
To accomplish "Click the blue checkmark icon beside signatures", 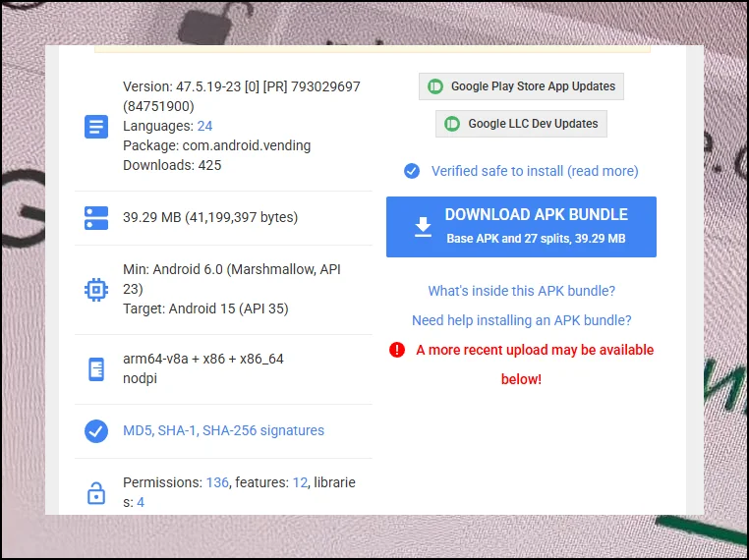I will [96, 431].
